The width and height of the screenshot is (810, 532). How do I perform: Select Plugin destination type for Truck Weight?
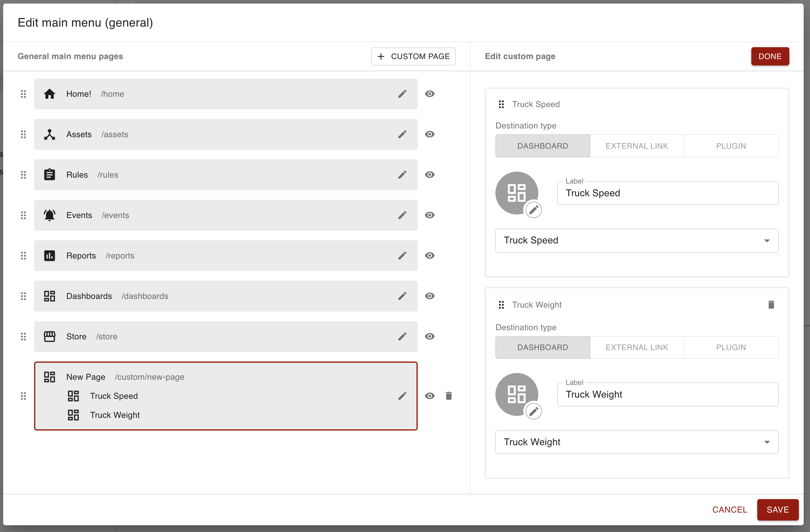[731, 347]
